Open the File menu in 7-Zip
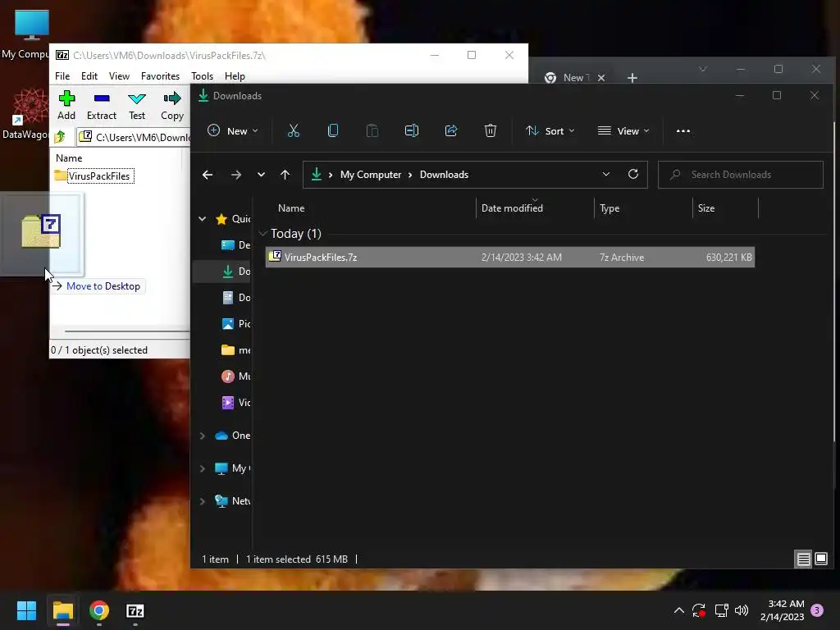This screenshot has width=840, height=630. point(62,76)
